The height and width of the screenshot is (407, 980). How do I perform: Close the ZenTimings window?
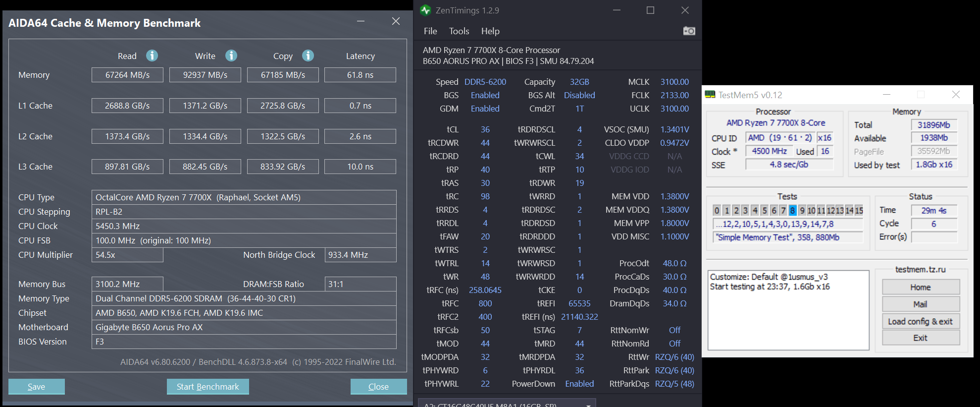click(685, 10)
